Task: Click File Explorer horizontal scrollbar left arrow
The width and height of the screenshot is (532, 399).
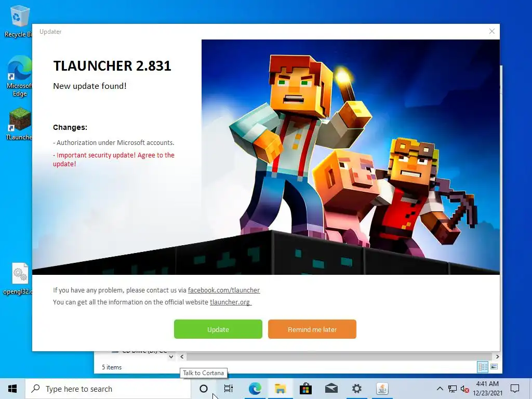Action: (x=182, y=356)
